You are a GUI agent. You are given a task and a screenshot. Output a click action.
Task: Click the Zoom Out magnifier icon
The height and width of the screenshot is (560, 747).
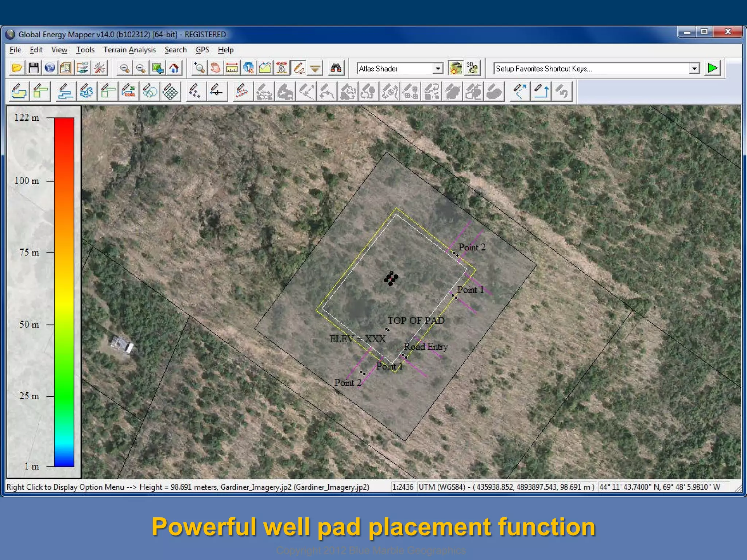pyautogui.click(x=141, y=68)
